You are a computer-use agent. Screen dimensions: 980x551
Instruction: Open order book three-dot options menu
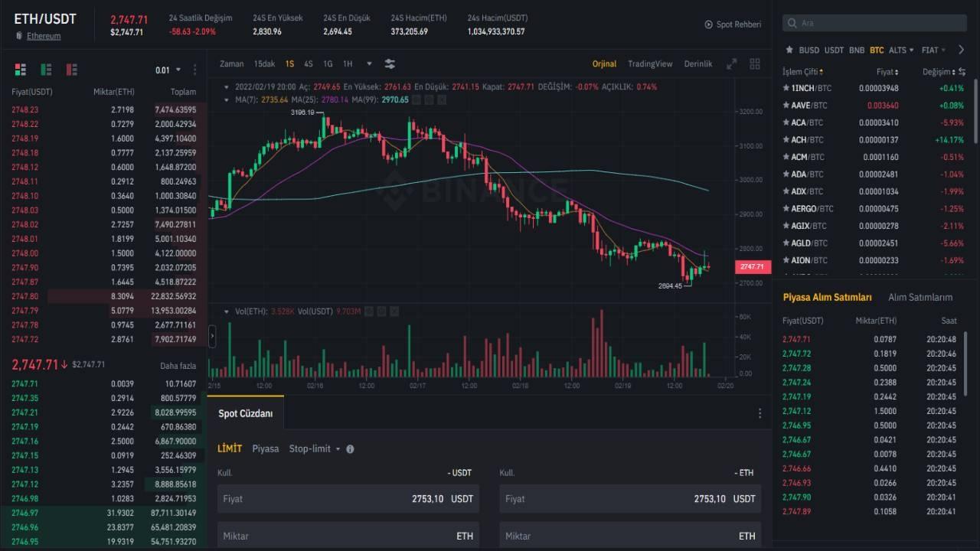[x=195, y=70]
